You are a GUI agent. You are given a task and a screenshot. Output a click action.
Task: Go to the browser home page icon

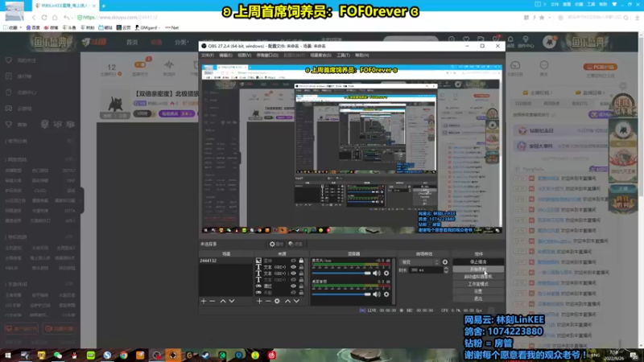55,18
